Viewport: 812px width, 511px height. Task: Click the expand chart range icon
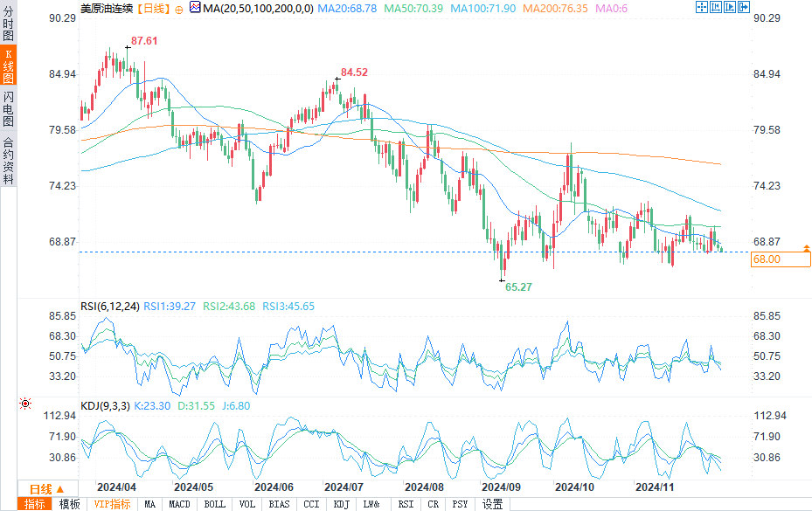coord(730,7)
